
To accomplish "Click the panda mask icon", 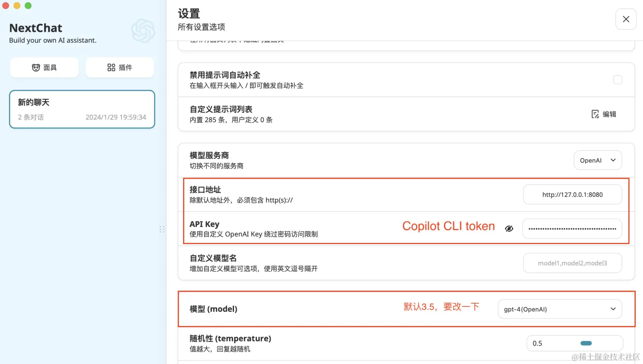I will [36, 68].
